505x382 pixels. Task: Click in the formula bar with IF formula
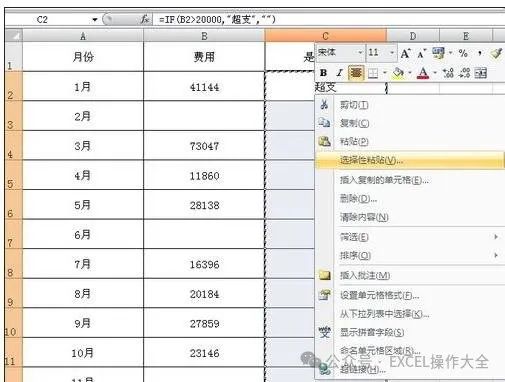click(x=328, y=20)
